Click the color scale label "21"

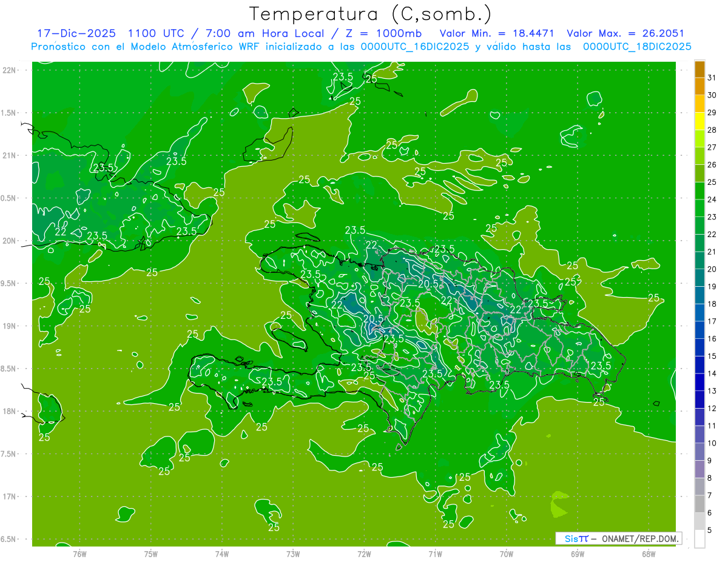(712, 252)
